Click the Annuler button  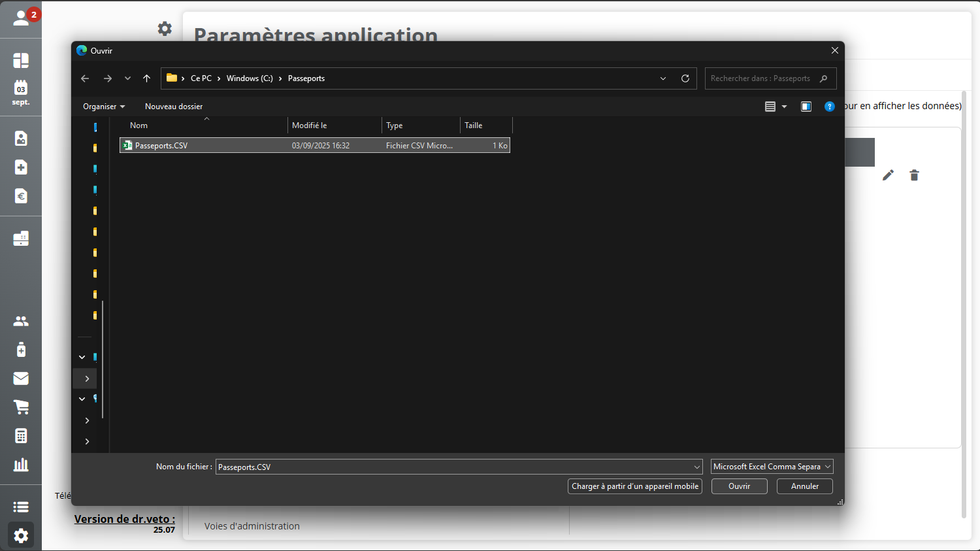coord(804,486)
